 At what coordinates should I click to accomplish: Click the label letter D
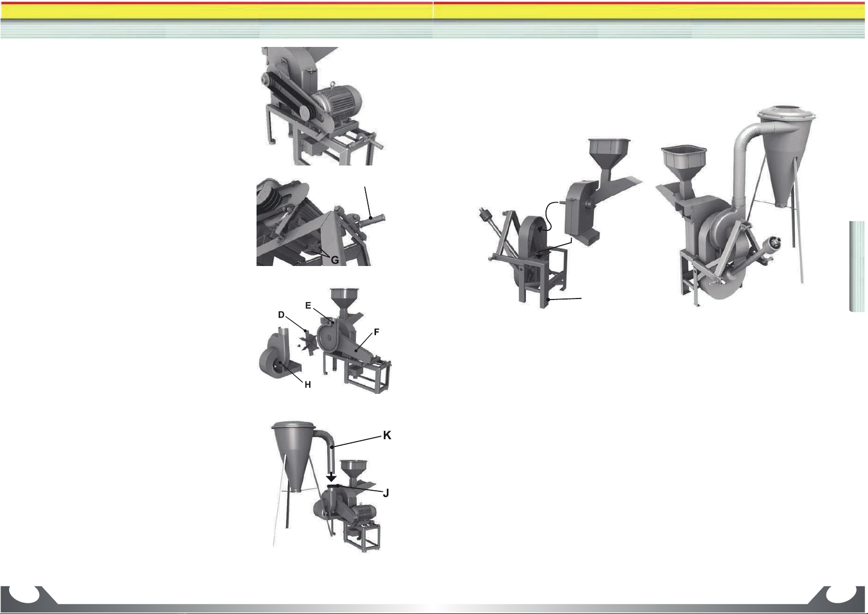click(x=281, y=314)
